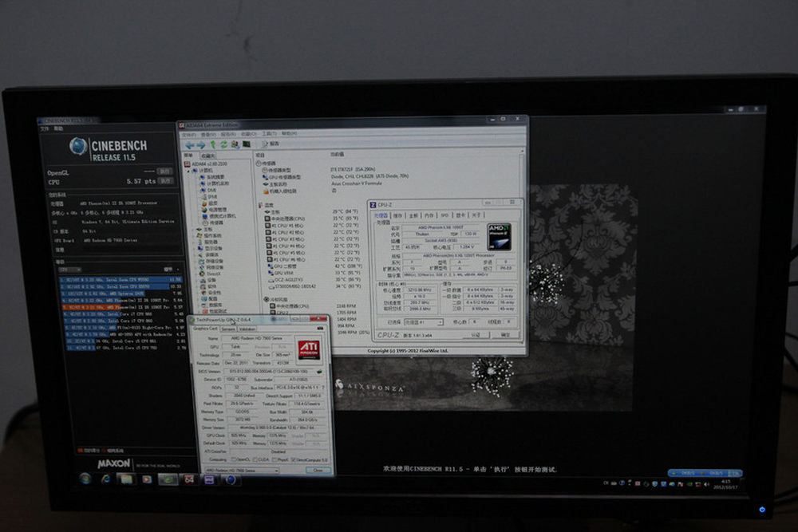Switch to the Sensors tab in GPU-Z
This screenshot has width=798, height=532.
tap(228, 329)
